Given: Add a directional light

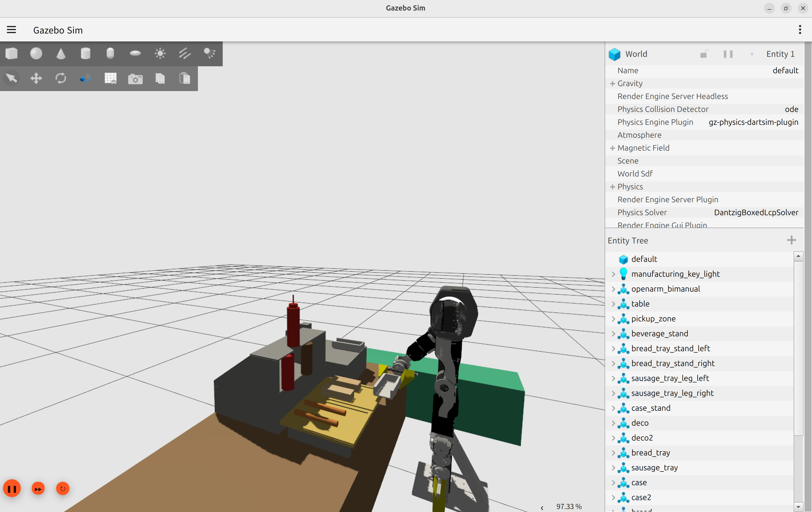Looking at the screenshot, I should (x=185, y=53).
